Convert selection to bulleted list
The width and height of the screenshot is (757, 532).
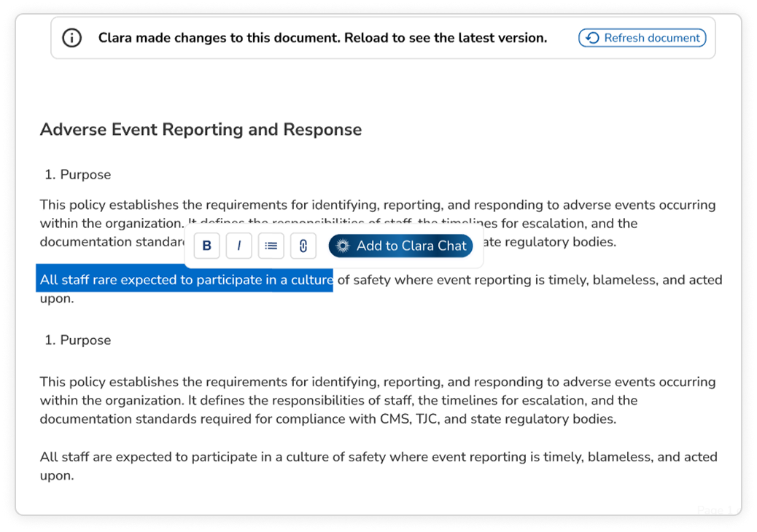(x=271, y=246)
